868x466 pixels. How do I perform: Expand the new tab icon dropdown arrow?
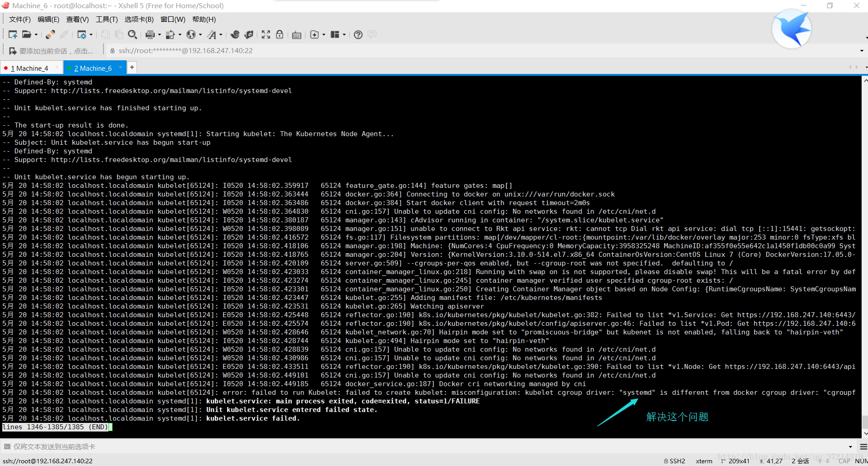[324, 35]
